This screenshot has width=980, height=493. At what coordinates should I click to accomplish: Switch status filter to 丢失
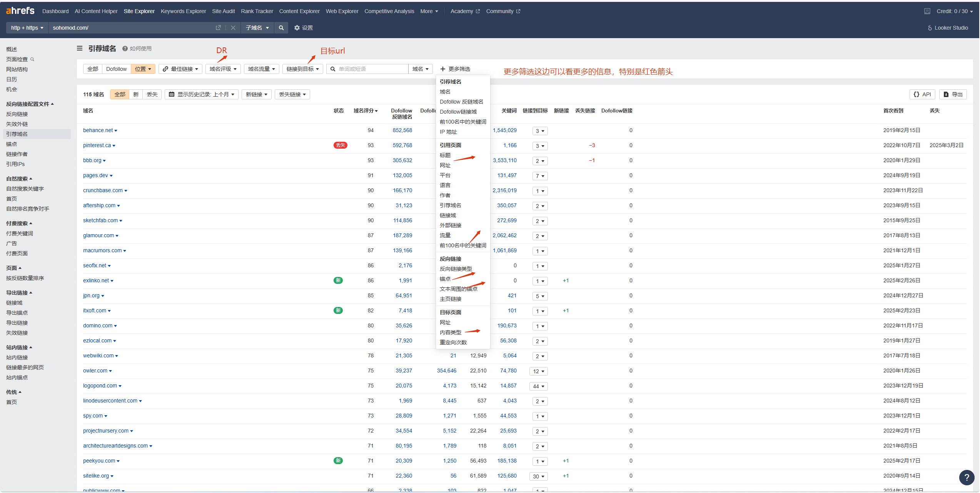[152, 94]
